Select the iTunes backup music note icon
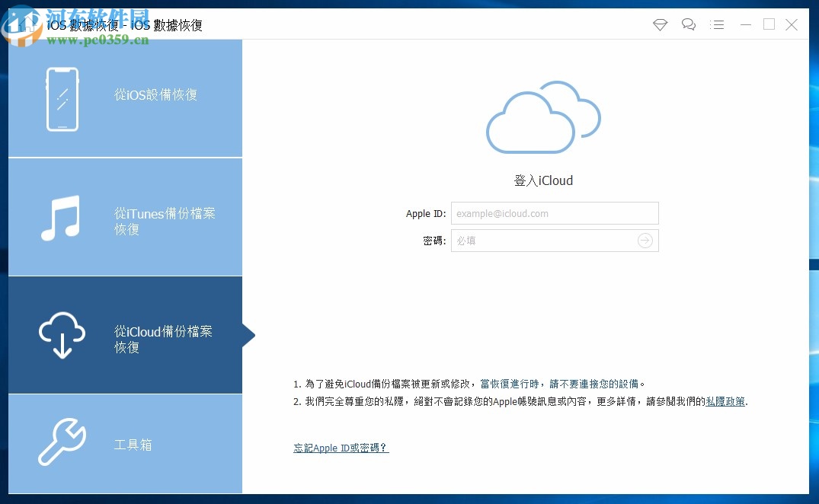819x504 pixels. point(61,217)
